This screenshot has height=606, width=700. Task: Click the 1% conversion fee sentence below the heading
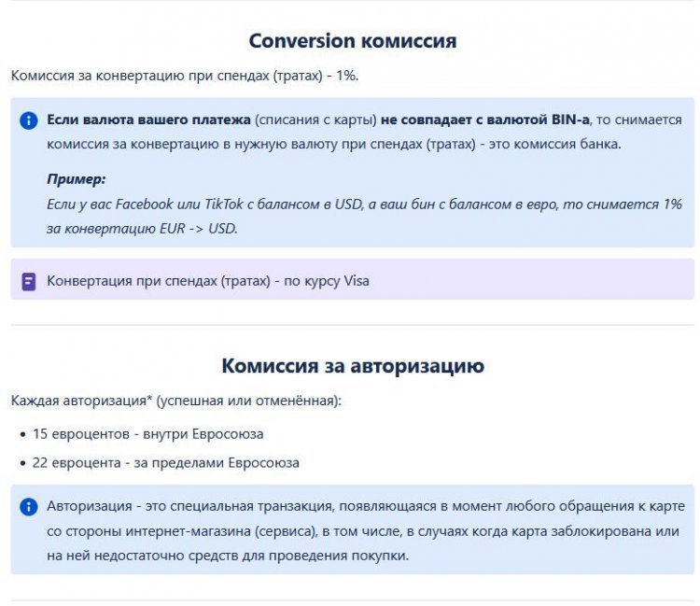[185, 75]
